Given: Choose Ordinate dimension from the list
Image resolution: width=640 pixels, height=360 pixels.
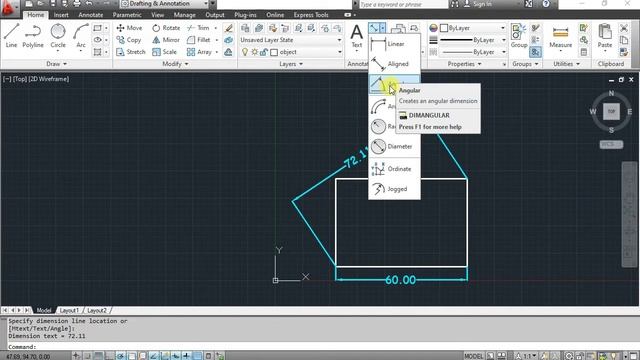Looking at the screenshot, I should (394, 169).
